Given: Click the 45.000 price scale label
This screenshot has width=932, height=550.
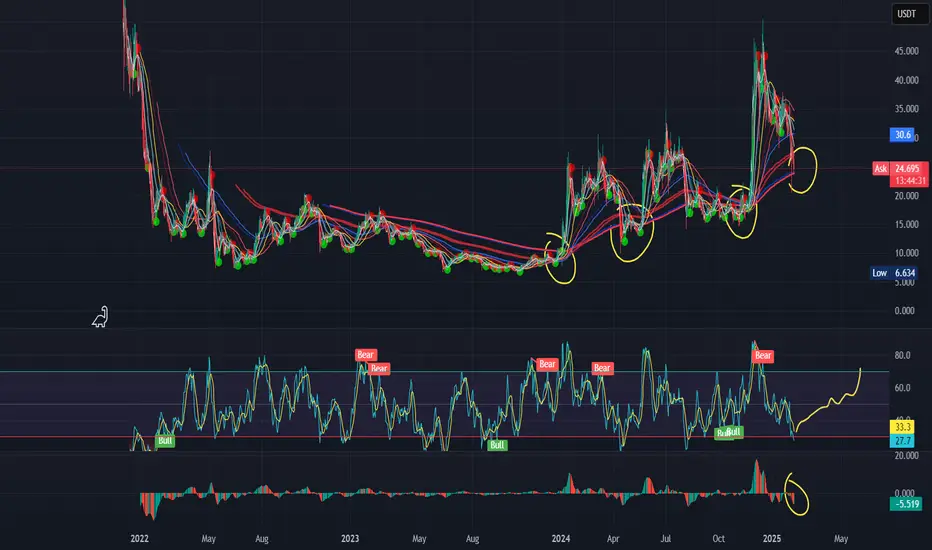Looking at the screenshot, I should click(x=906, y=51).
